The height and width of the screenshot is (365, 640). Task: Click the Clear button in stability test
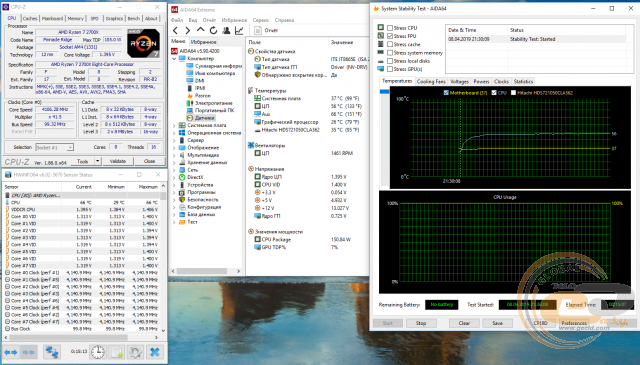464,323
